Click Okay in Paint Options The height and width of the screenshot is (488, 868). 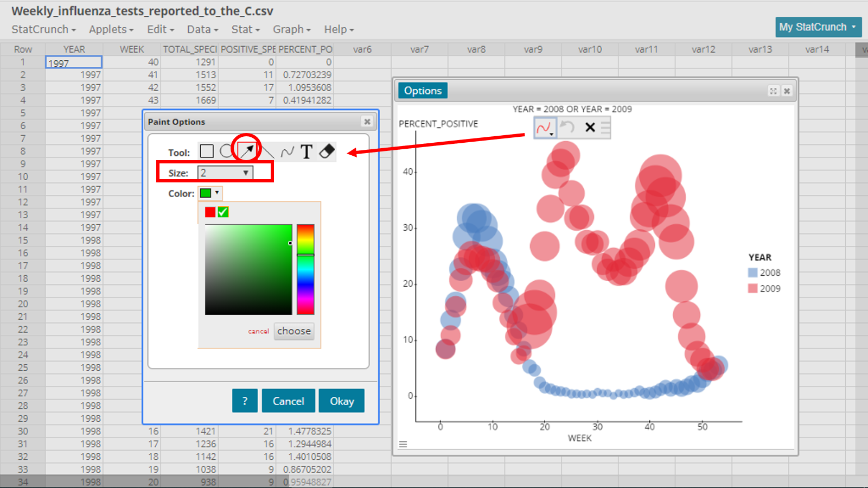[341, 401]
